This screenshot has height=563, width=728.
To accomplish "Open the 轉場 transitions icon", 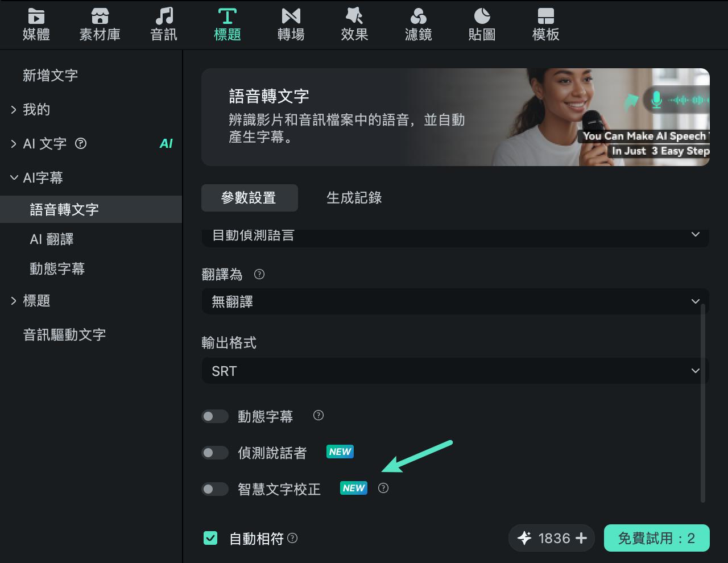I will (291, 16).
